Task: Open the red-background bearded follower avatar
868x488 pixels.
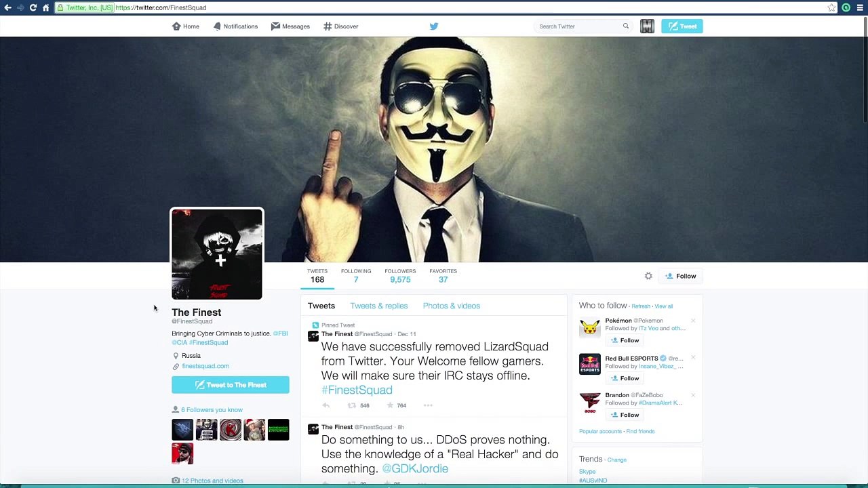Action: point(182,453)
